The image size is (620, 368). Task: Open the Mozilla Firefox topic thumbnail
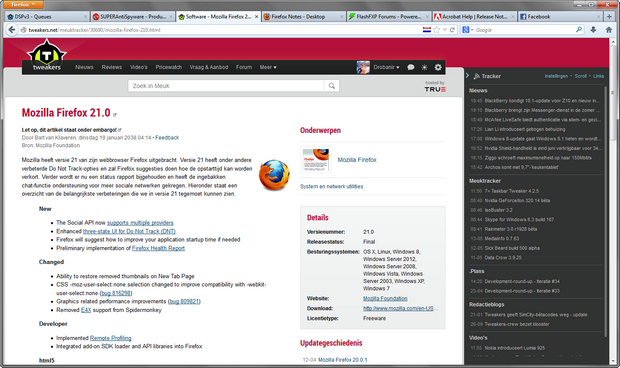[x=316, y=160]
